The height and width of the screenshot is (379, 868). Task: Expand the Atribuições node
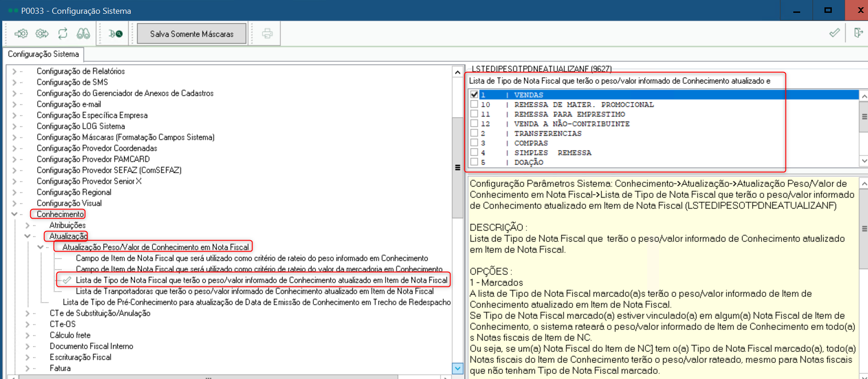(27, 225)
